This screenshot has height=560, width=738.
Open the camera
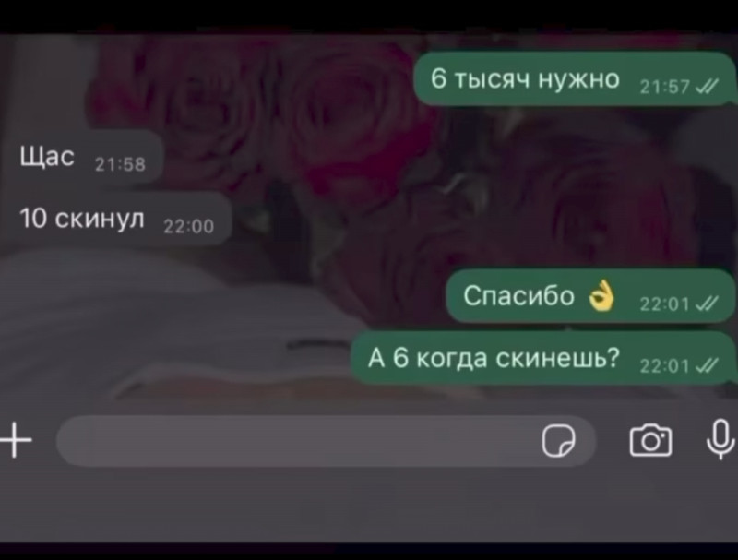coord(650,440)
